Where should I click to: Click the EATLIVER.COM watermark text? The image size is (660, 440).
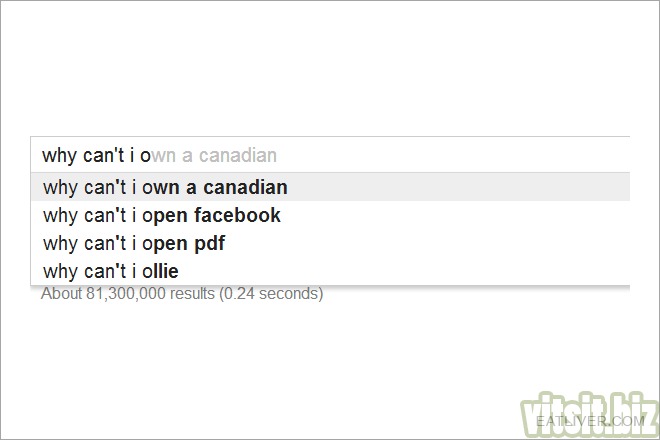[590, 421]
